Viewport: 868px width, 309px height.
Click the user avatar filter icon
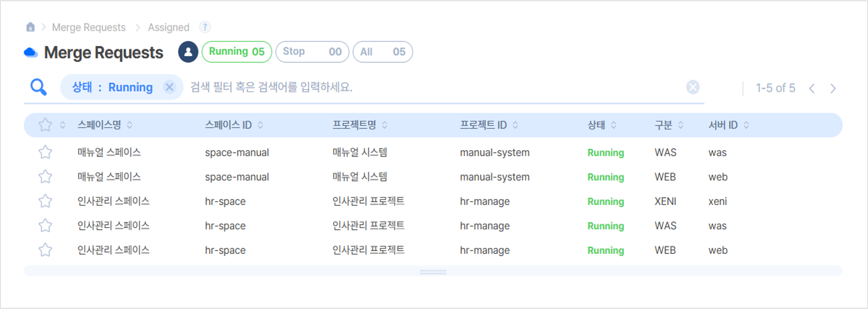(x=188, y=52)
